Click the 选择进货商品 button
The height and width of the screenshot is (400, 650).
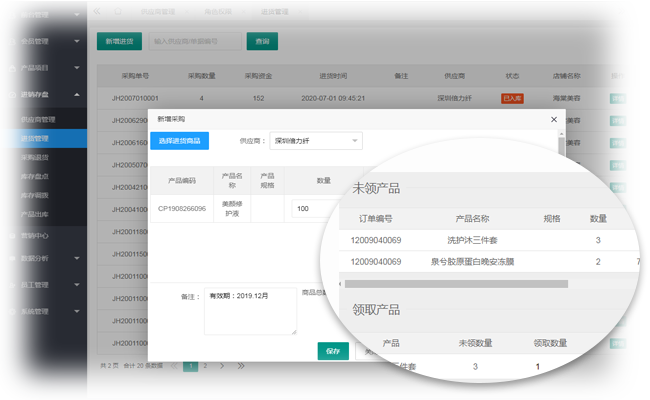179,141
